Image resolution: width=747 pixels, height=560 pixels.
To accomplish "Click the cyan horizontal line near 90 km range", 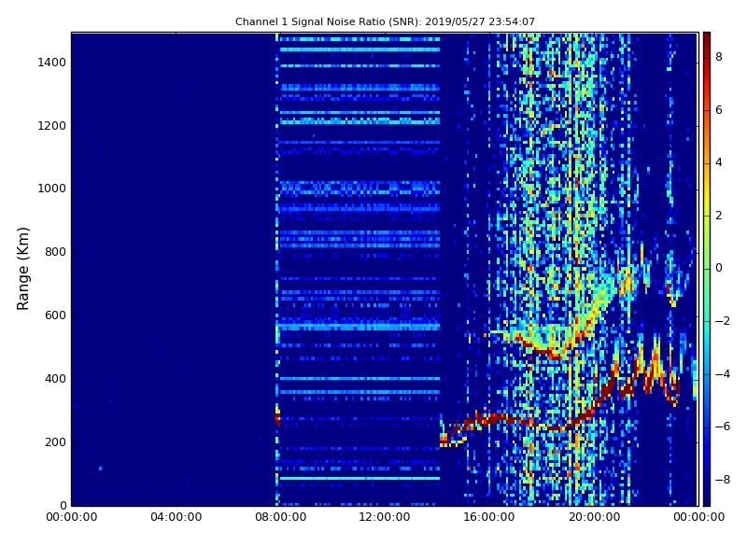I will 359,478.
